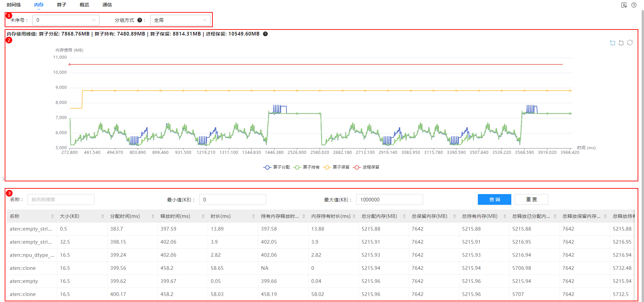This screenshot has height=302, width=644.
Task: Click the zoom back (undo) chart icon
Action: coord(621,43)
